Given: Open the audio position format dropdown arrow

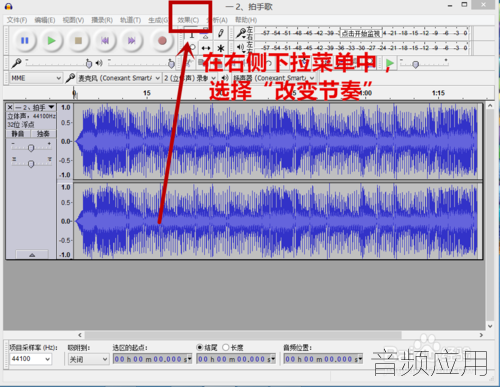Looking at the screenshot, I should coord(360,359).
